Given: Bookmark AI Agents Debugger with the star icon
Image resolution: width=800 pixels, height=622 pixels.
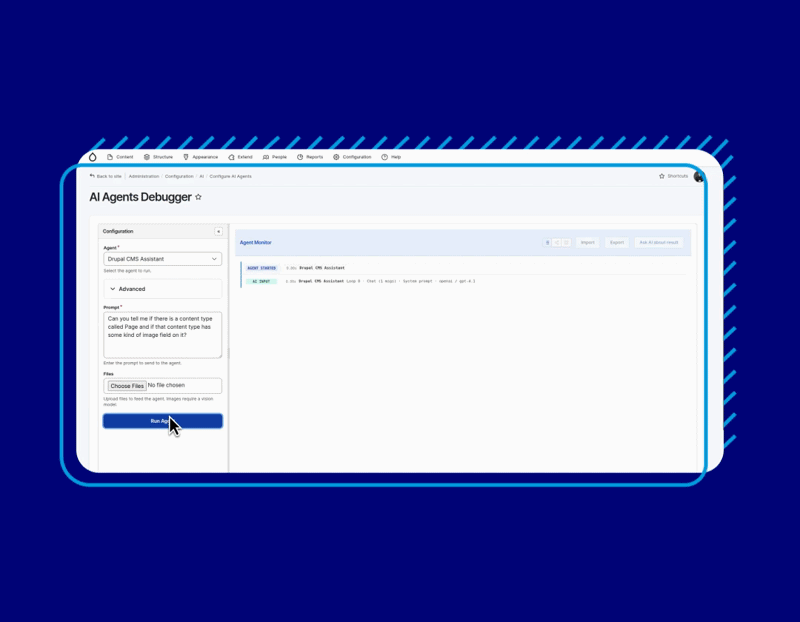Looking at the screenshot, I should [198, 197].
